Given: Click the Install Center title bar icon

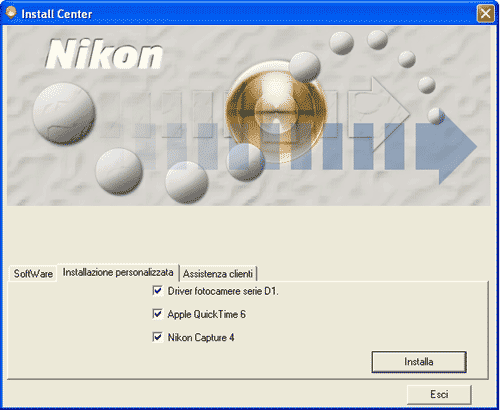Looking at the screenshot, I should (11, 13).
